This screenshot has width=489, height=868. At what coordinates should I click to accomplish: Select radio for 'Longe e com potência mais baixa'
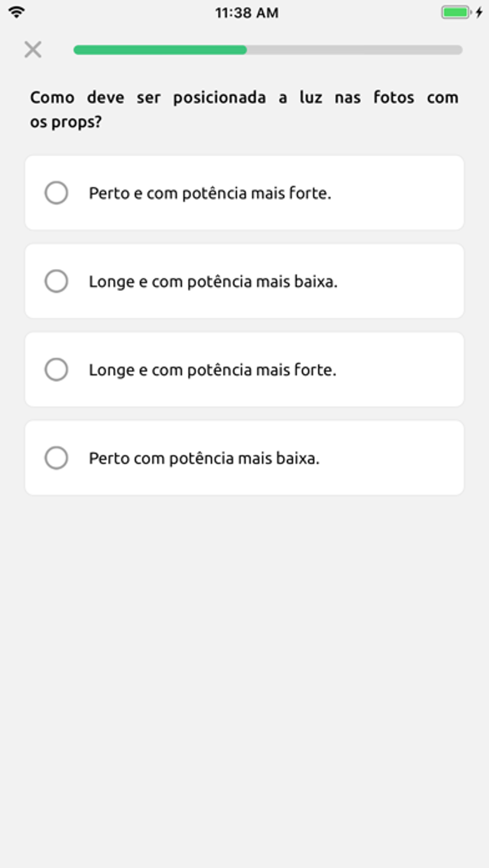pyautogui.click(x=56, y=281)
